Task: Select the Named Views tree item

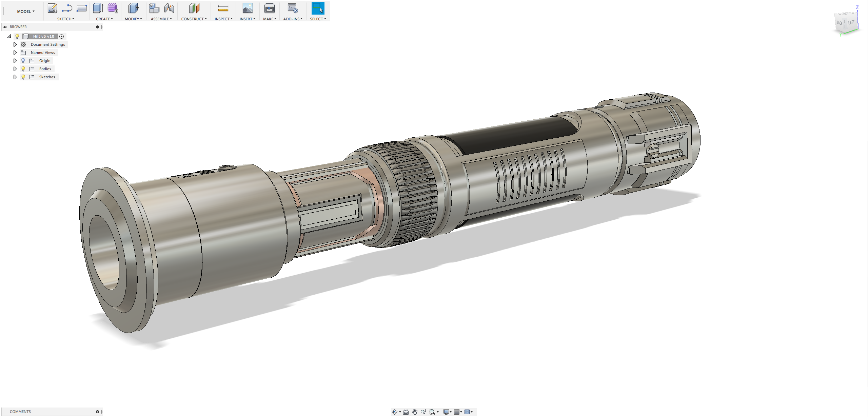Action: coord(43,53)
